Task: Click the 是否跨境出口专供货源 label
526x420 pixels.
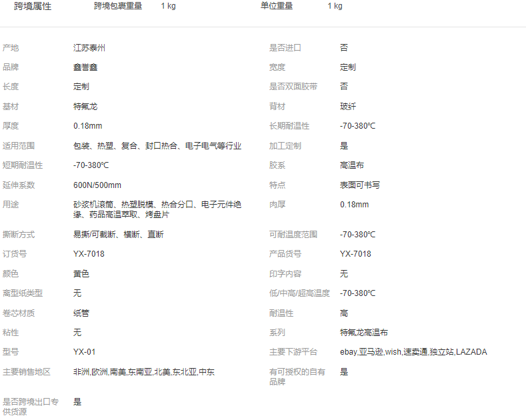Action: (x=31, y=407)
